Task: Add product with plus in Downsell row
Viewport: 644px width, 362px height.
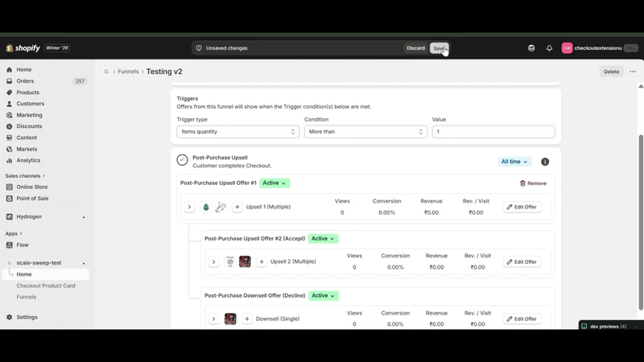Action: pos(247,319)
